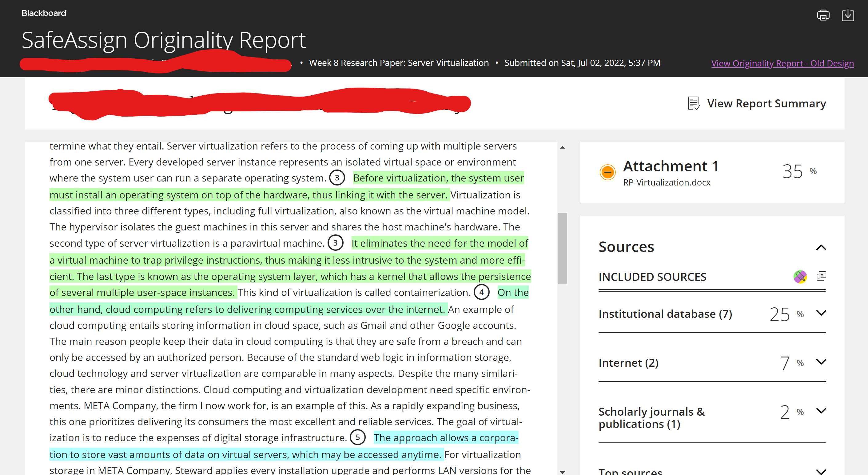Image resolution: width=868 pixels, height=475 pixels.
Task: Select Attachment 1 RP-Virtualization.docx
Action: click(712, 173)
